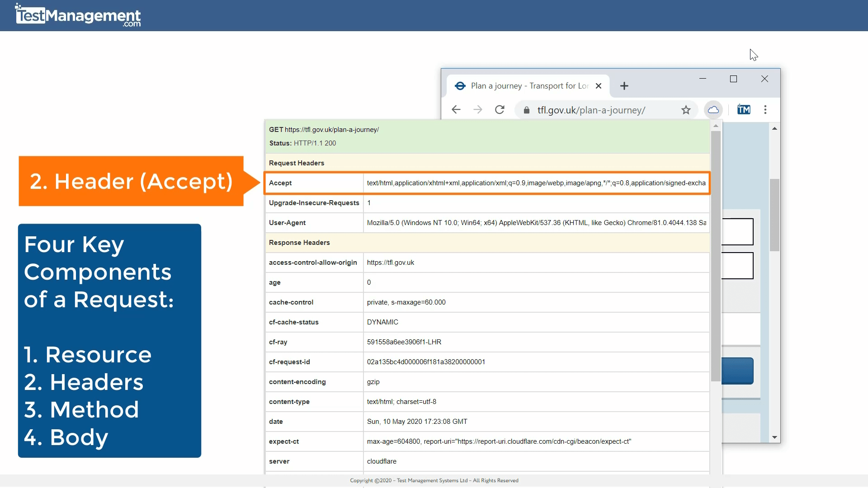
Task: Close the Plan a journey tab
Action: 599,85
